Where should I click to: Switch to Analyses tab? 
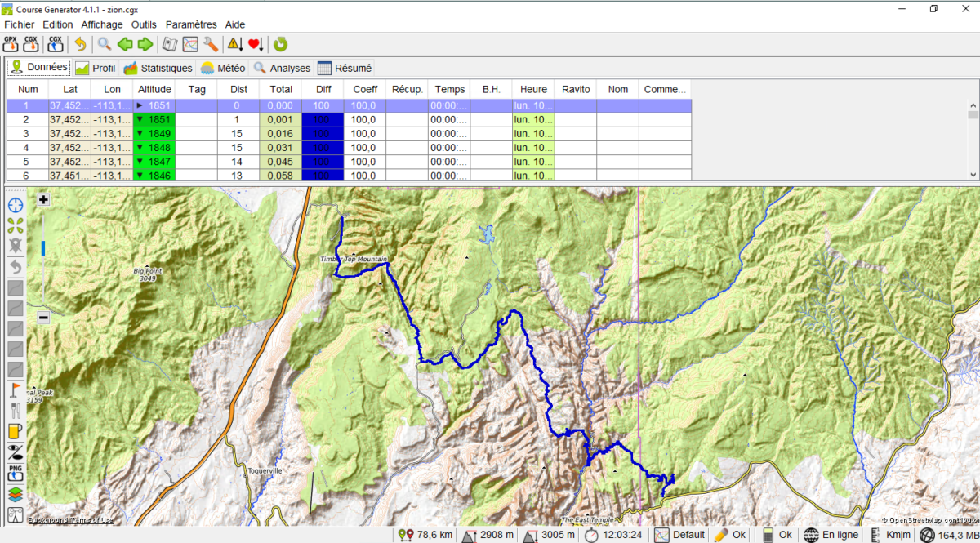[x=282, y=69]
